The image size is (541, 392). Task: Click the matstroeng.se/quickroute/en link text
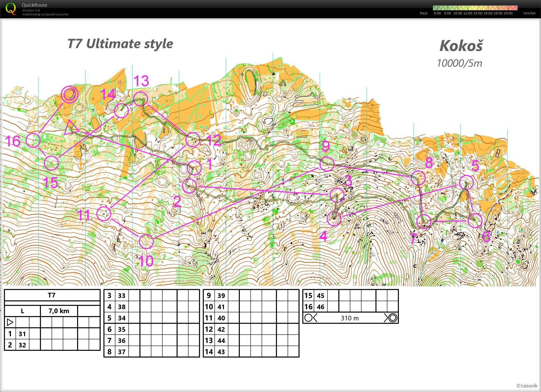pyautogui.click(x=45, y=14)
